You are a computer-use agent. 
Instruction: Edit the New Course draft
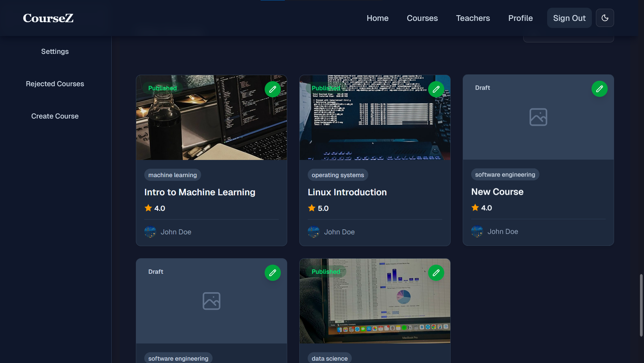tap(599, 89)
